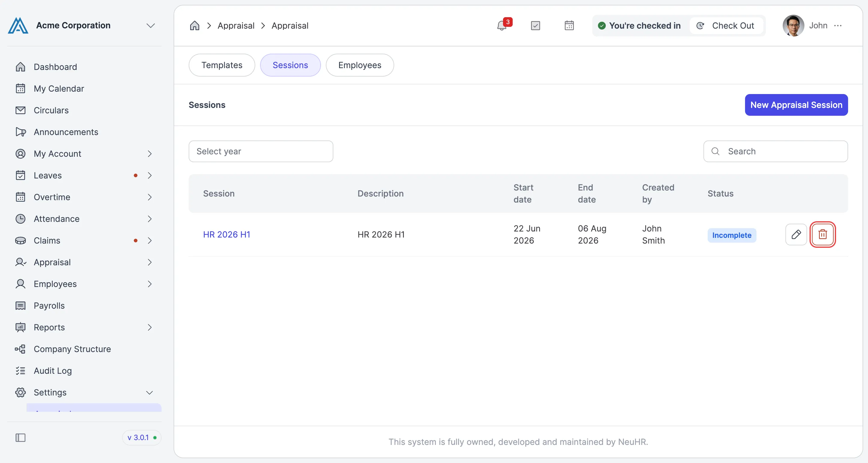This screenshot has width=868, height=463.
Task: Click the Dashboard home icon in sidebar
Action: click(x=20, y=67)
